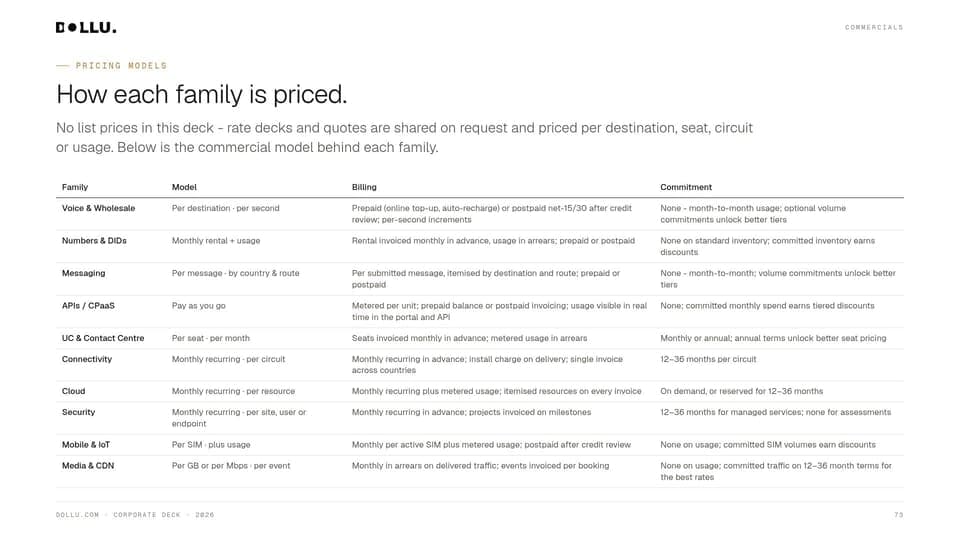Image resolution: width=960 pixels, height=540 pixels.
Task: Click the Security family cell
Action: pos(78,412)
